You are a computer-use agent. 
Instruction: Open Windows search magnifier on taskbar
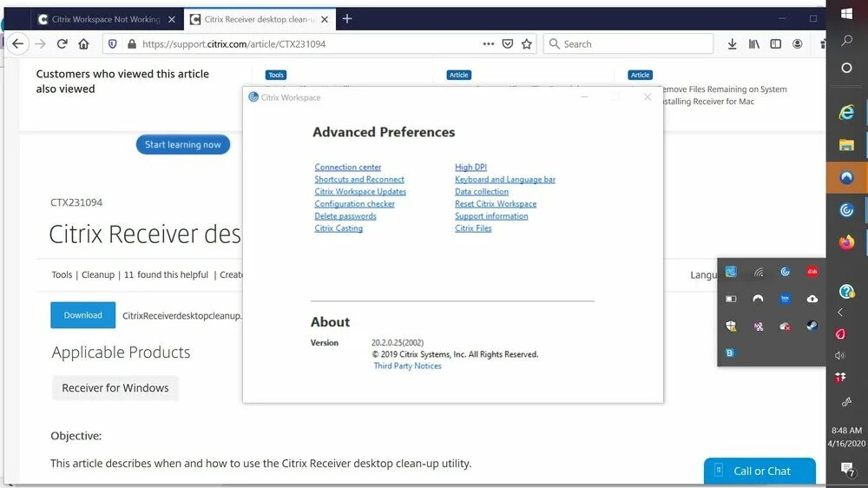point(846,41)
